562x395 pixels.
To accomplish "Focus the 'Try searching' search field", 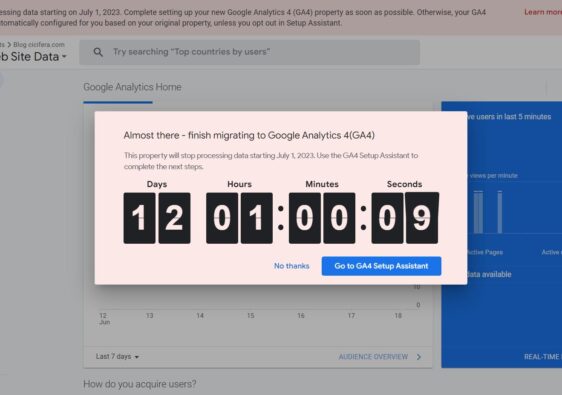I will pos(249,52).
